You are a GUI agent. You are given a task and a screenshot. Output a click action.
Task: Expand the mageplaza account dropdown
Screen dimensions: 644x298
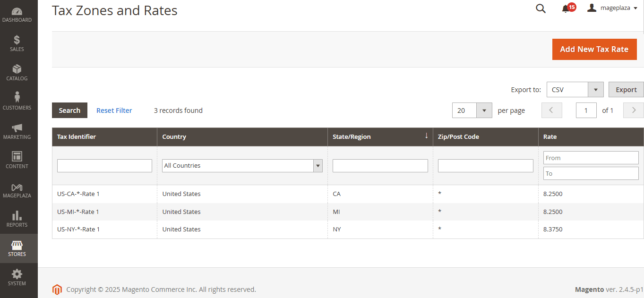[x=612, y=8]
